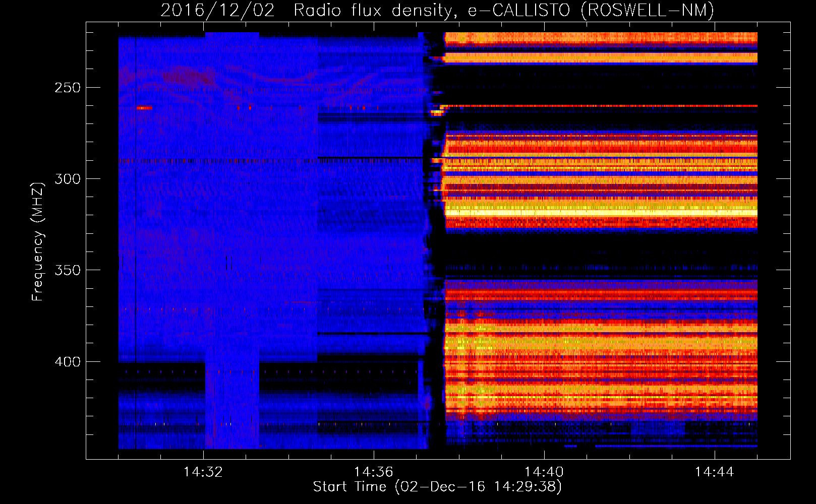
Task: Click the 350 frequency tick label
Action: coord(68,271)
